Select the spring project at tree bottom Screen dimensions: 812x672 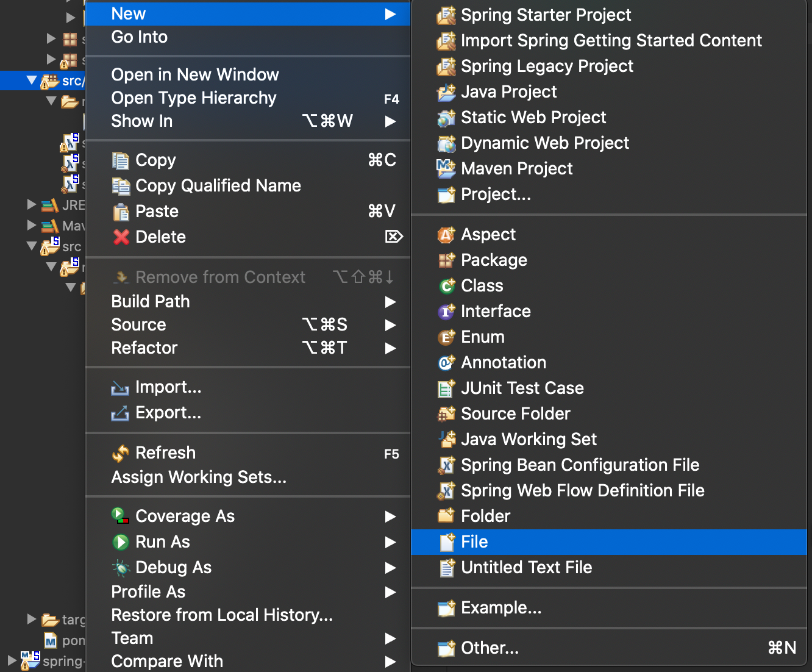(x=53, y=661)
